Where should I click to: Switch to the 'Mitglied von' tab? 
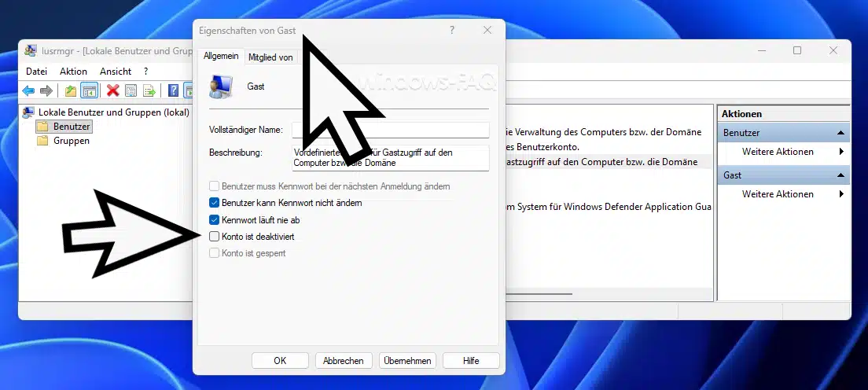(270, 57)
